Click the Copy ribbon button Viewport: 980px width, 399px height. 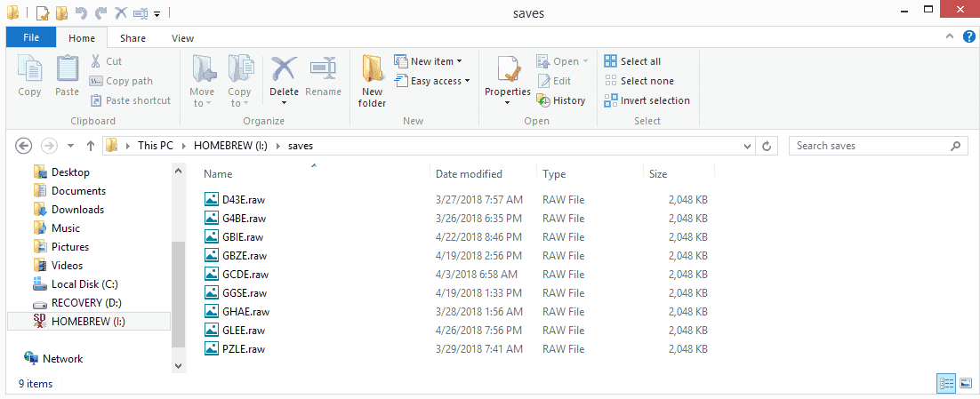29,76
